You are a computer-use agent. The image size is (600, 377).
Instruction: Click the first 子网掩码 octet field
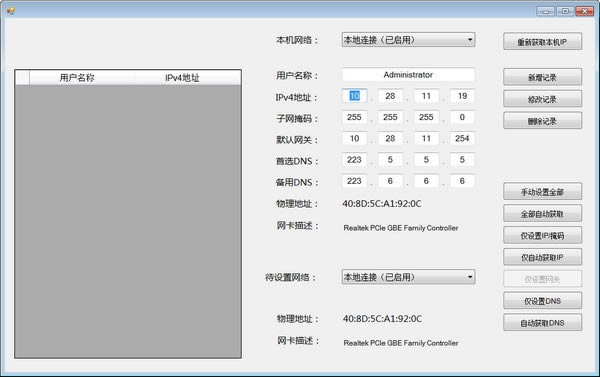tap(355, 117)
